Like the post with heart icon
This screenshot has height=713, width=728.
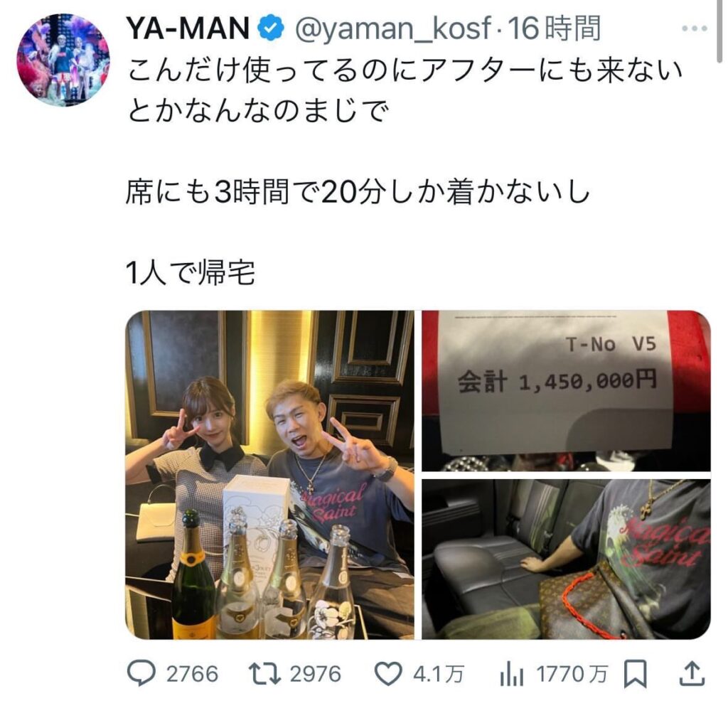pyautogui.click(x=388, y=675)
